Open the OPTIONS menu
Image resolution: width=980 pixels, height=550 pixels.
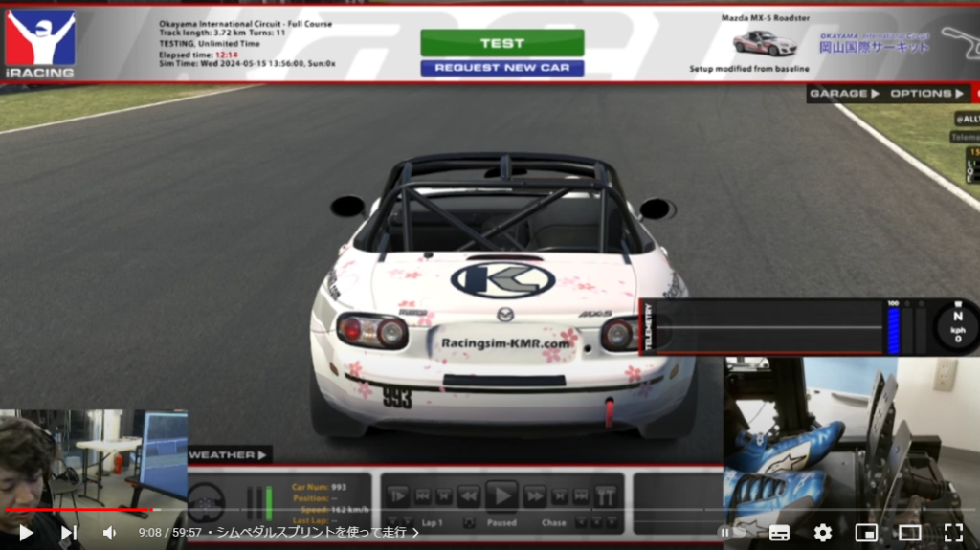(926, 94)
